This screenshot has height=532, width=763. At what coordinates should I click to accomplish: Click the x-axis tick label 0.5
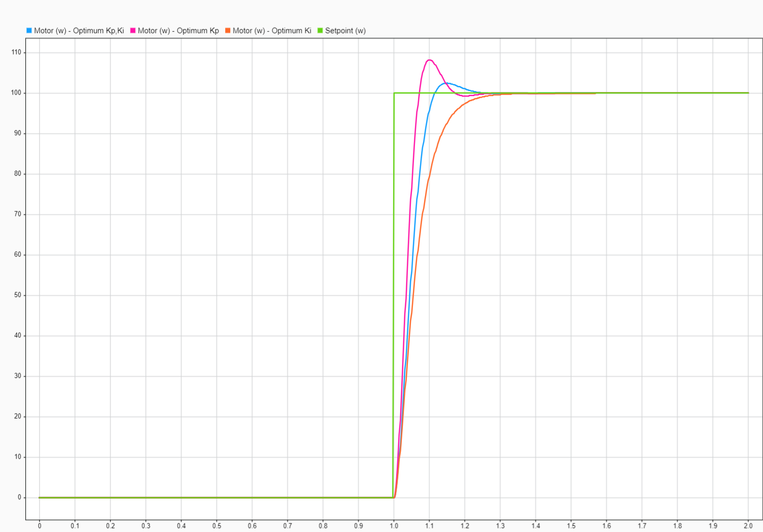point(217,526)
